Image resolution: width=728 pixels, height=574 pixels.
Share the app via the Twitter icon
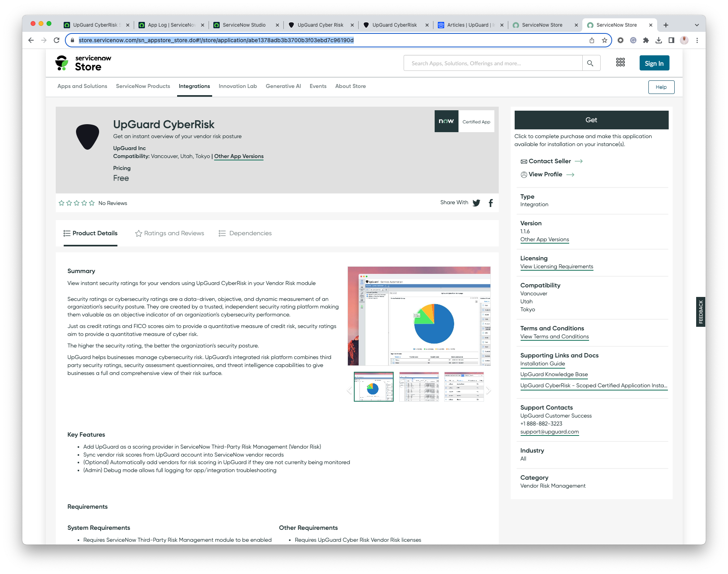476,203
